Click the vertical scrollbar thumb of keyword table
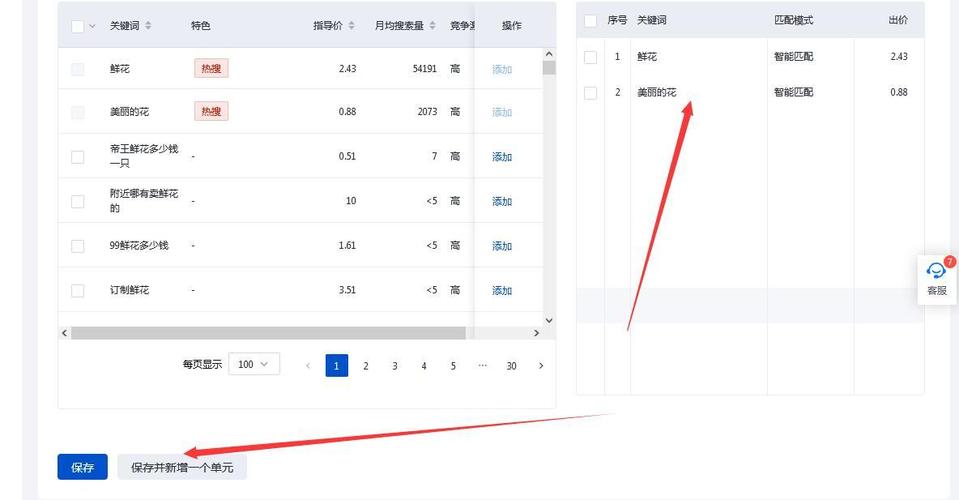959x500 pixels. [x=549, y=67]
